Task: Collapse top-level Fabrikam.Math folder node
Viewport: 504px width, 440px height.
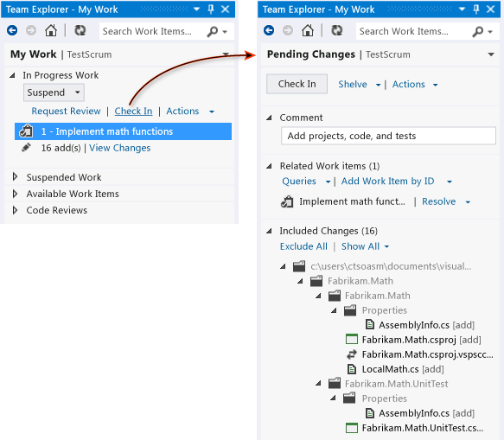Action: click(301, 281)
